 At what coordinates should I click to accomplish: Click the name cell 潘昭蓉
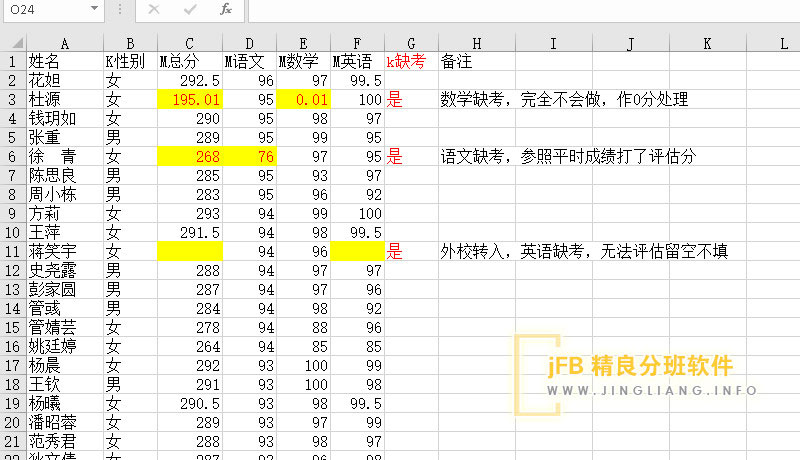[x=65, y=423]
